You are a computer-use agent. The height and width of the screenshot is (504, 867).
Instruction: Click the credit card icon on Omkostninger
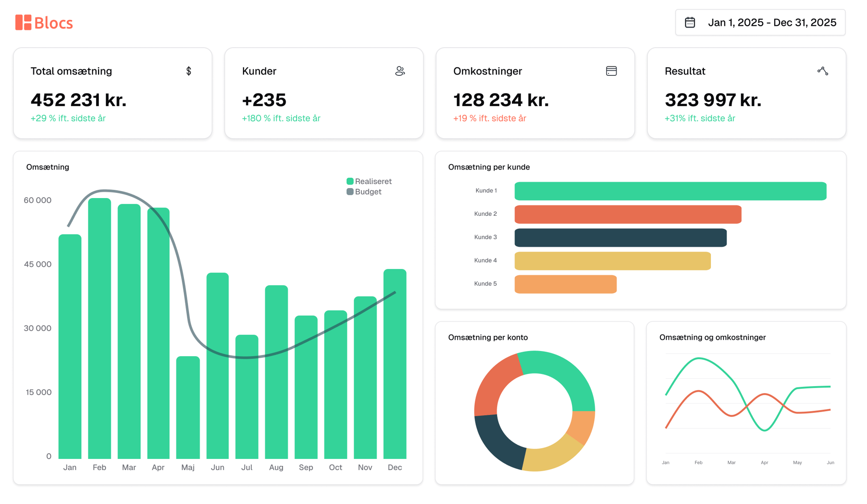(611, 71)
